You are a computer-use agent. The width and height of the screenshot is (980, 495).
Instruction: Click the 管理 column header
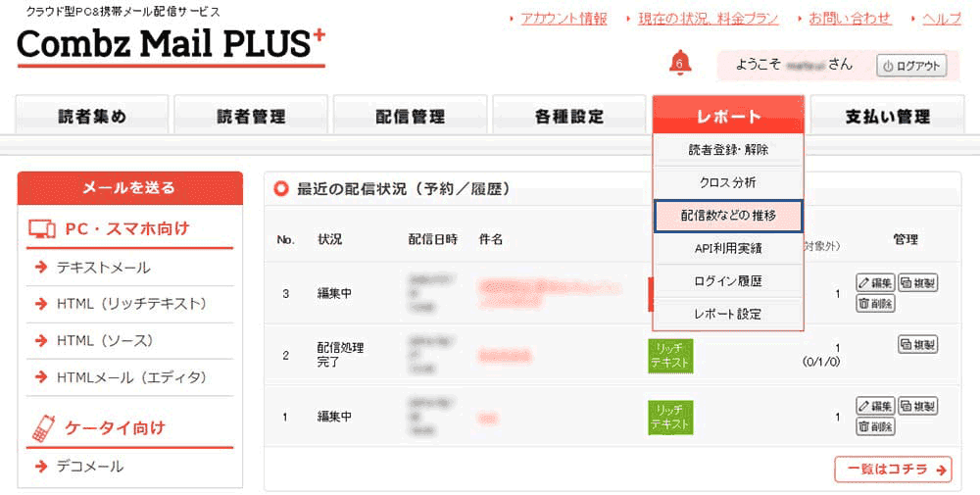pyautogui.click(x=905, y=239)
